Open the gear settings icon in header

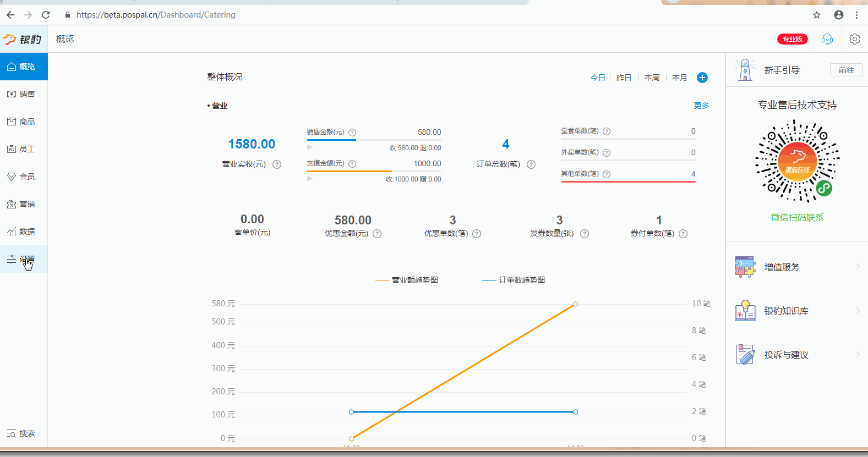[x=855, y=39]
